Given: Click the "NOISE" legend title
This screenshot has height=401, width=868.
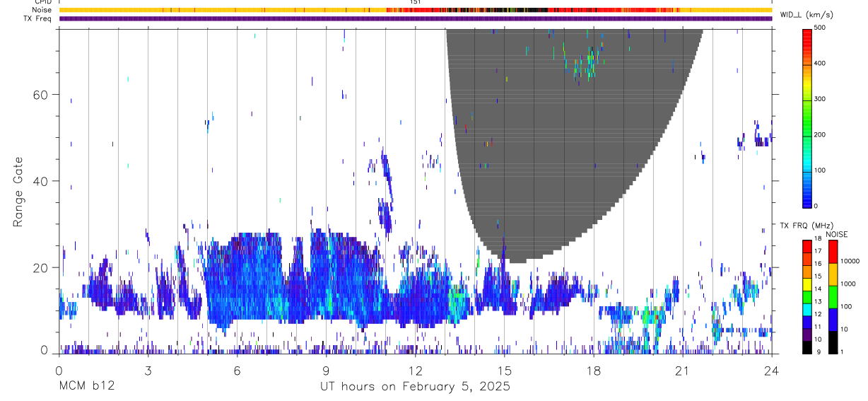Looking at the screenshot, I should (836, 234).
